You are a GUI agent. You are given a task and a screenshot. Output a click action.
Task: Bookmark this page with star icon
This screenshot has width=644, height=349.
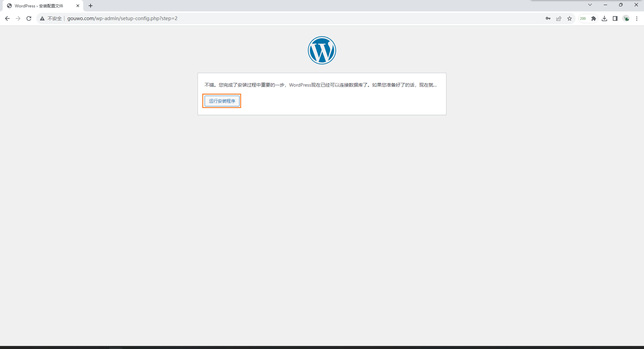coord(570,18)
